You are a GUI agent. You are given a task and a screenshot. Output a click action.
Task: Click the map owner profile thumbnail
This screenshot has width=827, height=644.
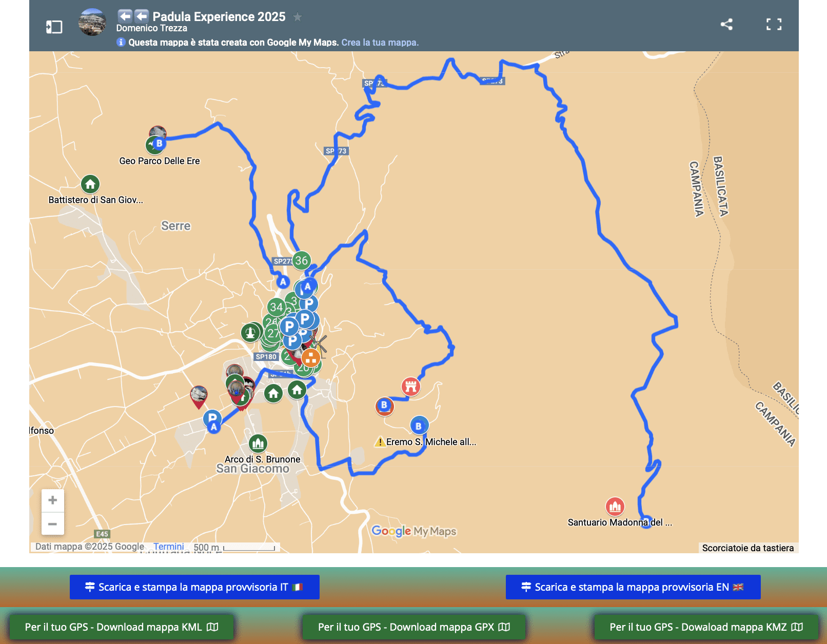pyautogui.click(x=92, y=23)
